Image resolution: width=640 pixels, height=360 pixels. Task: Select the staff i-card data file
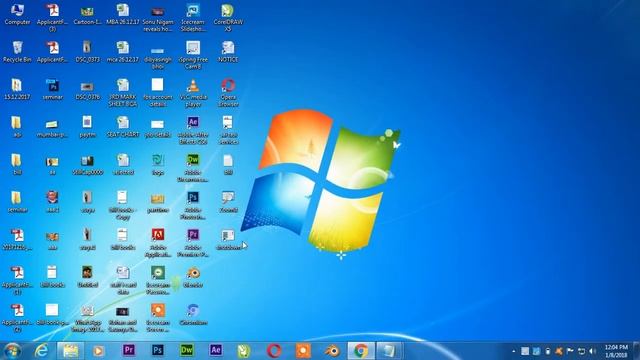[x=123, y=280]
